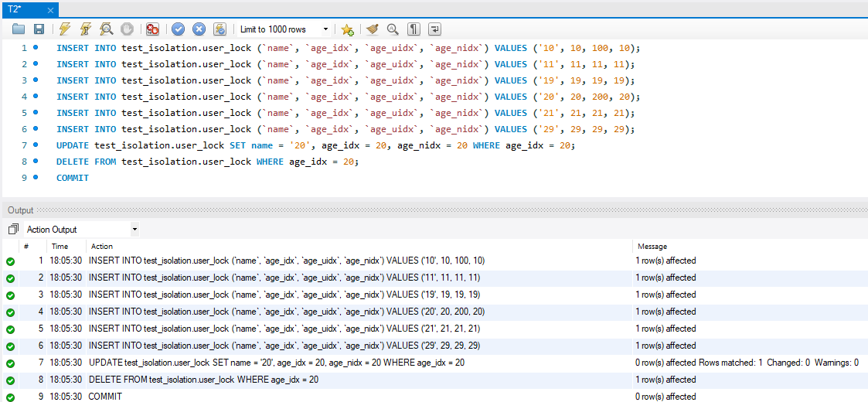Screen dimensions: 868x402
Task: Click the UPDATE statement on editor line 7
Action: tap(315, 145)
